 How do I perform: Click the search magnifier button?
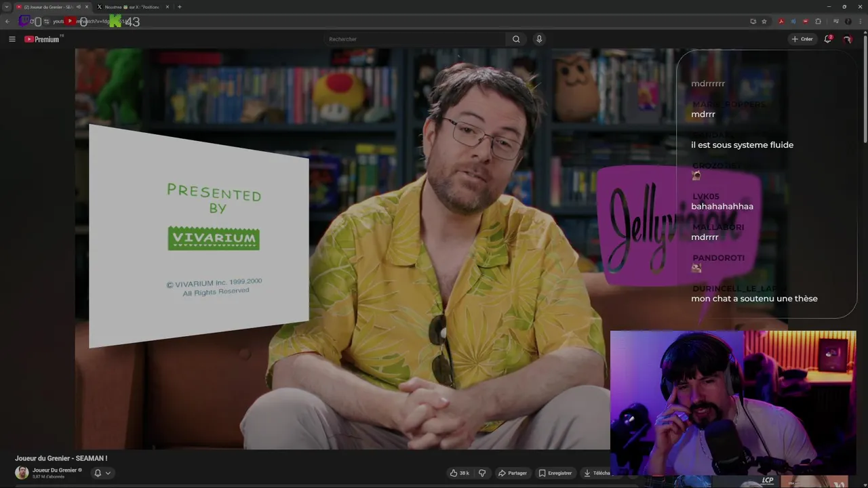coord(516,39)
